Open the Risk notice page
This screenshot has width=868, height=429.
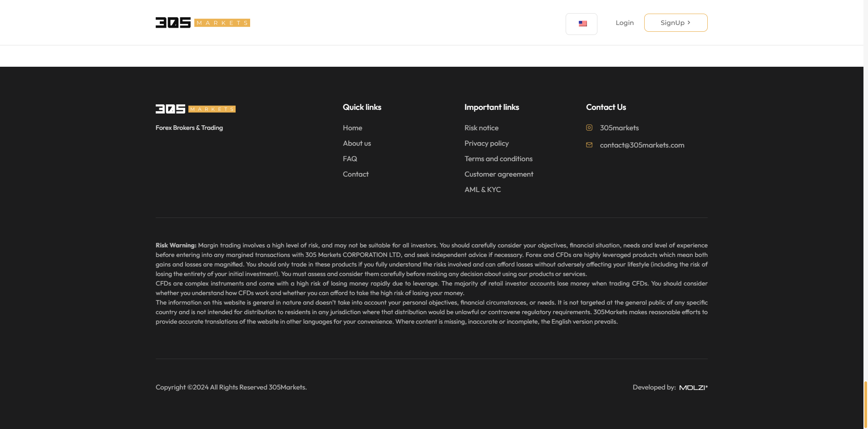pos(481,128)
